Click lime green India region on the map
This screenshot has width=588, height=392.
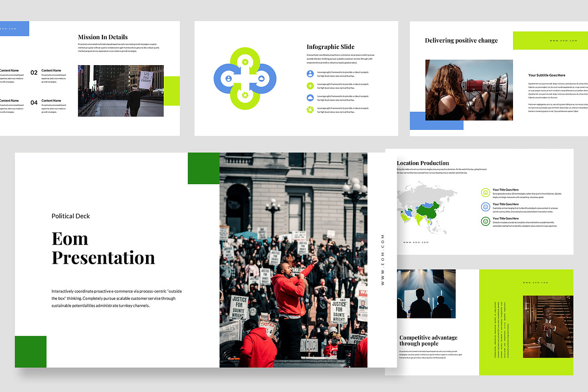(418, 220)
